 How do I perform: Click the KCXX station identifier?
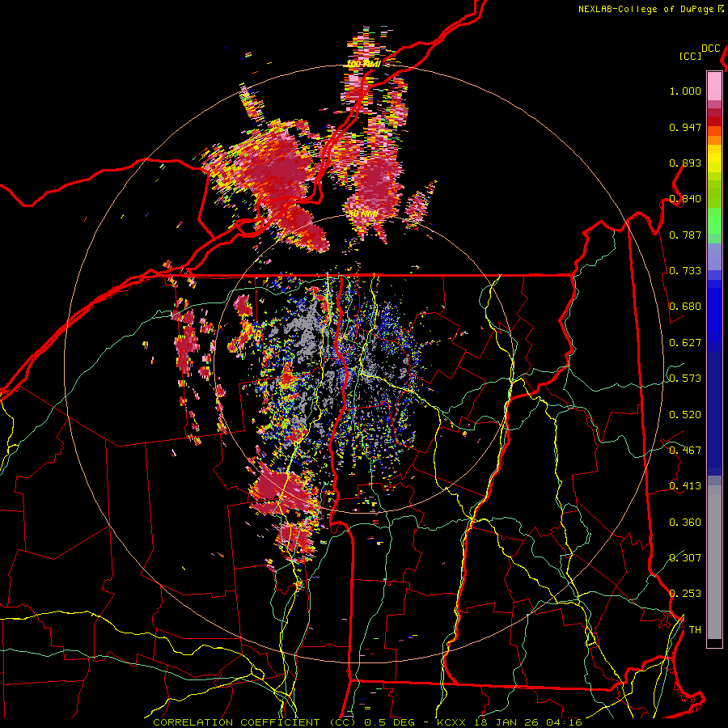[451, 722]
